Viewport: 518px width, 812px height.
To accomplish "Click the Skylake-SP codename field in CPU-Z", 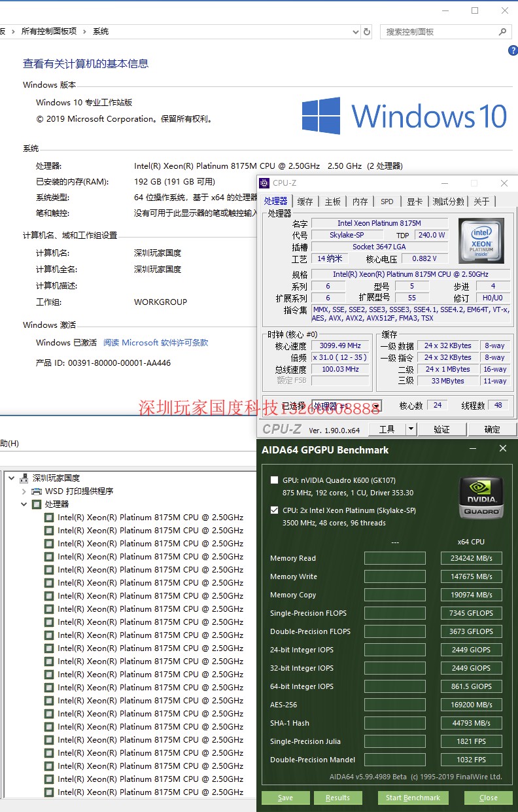I will pyautogui.click(x=347, y=235).
